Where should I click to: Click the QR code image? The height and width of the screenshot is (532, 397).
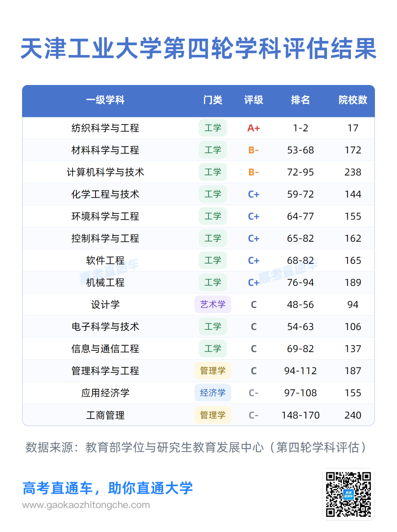(x=348, y=494)
